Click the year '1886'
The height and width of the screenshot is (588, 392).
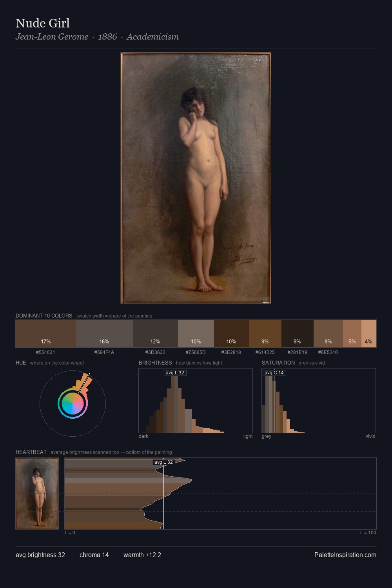click(x=107, y=36)
